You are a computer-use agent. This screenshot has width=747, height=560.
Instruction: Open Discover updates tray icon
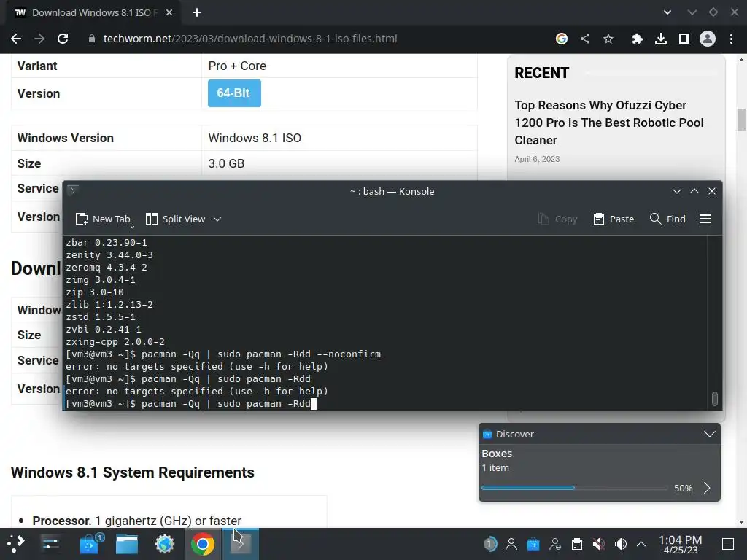tap(533, 544)
